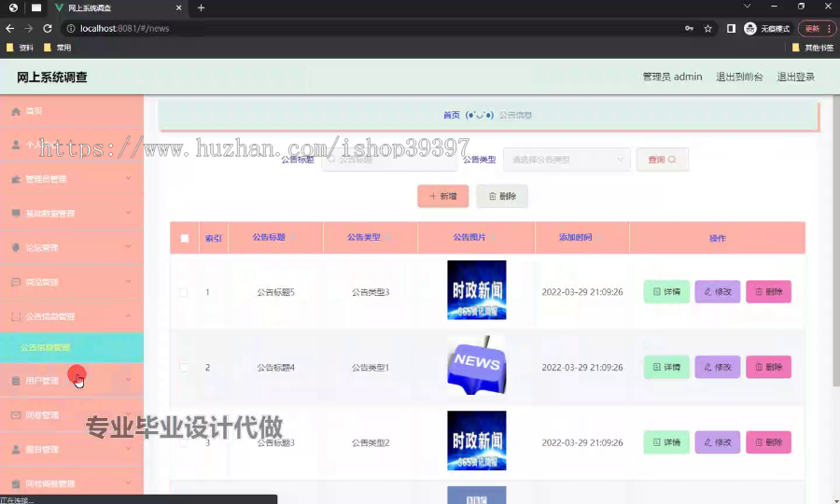Click the 题目管理 person icon
840x504 pixels.
pyautogui.click(x=16, y=449)
